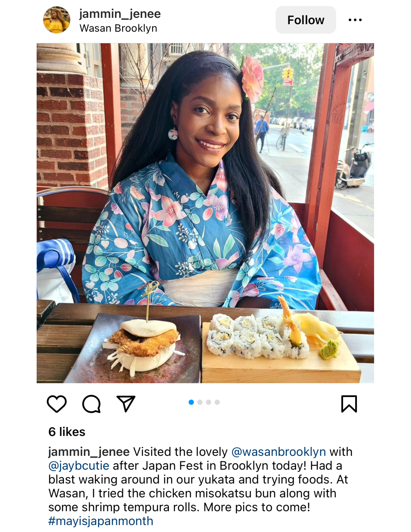This screenshot has height=532, width=411.
Task: Like the post with the heart icon
Action: (57, 404)
